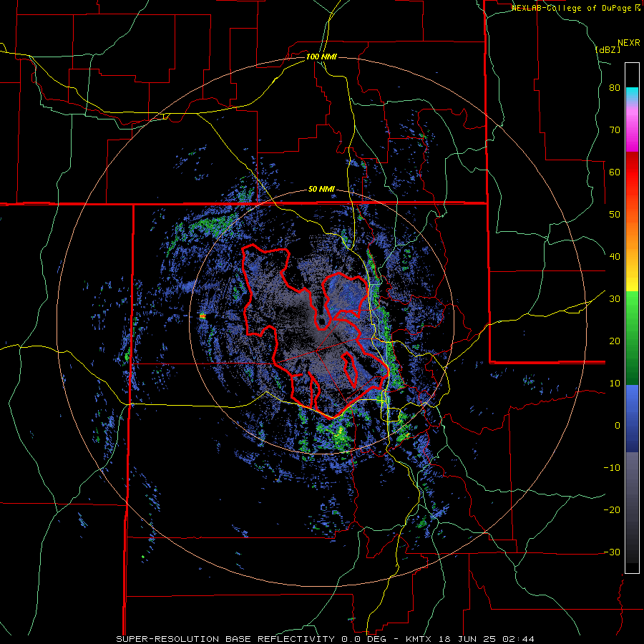Click SUPER-RESOLUTION BASE REFLECTIVITY in the caption

(225, 639)
